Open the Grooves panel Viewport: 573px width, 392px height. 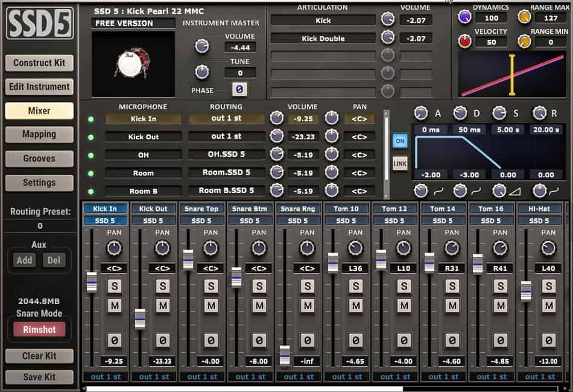[x=39, y=159]
